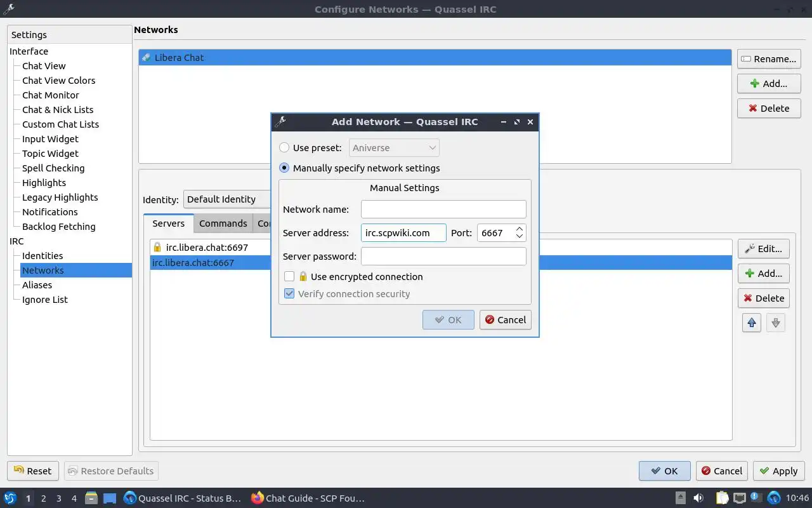
Task: Open Input Widget settings
Action: (x=50, y=139)
